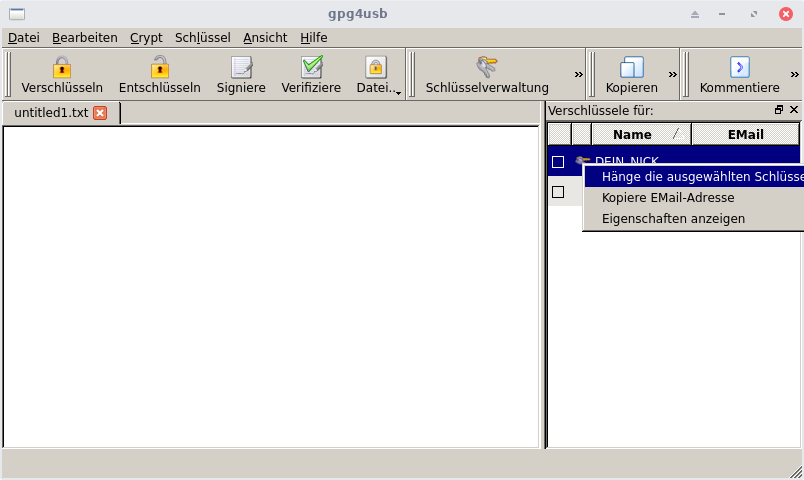This screenshot has width=804, height=480.
Task: Tick the checkbox in the second key row
Action: (558, 192)
